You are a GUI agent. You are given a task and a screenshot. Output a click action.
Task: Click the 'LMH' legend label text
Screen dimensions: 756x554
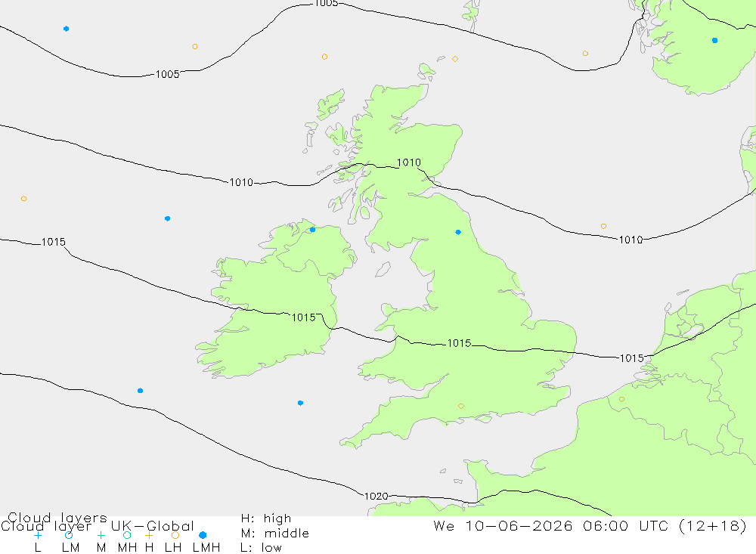(x=206, y=548)
